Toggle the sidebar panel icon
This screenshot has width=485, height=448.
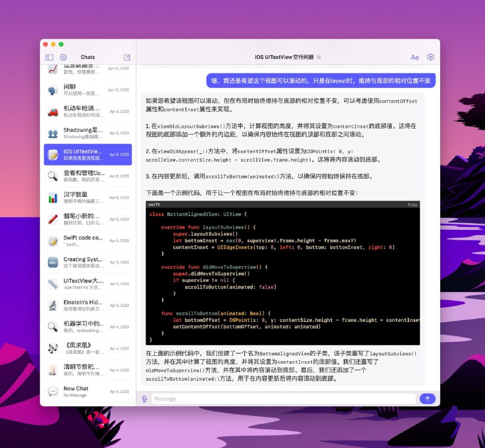tap(49, 56)
